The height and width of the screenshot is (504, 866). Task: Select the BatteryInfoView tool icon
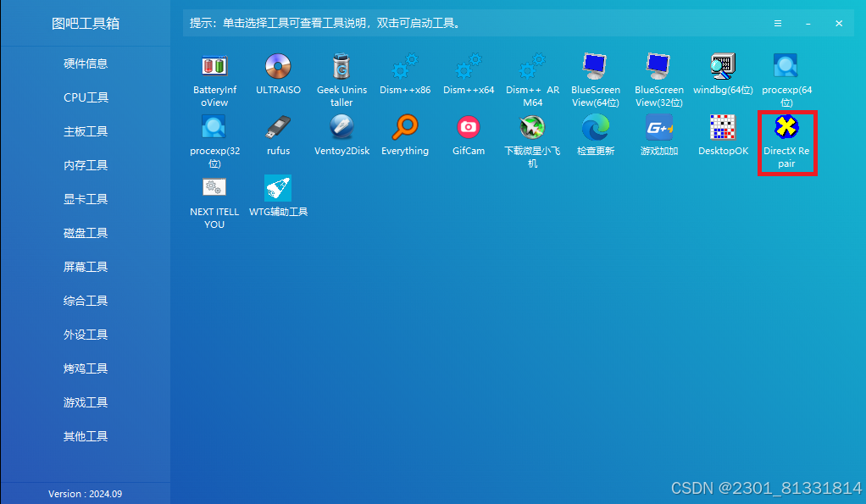point(214,66)
